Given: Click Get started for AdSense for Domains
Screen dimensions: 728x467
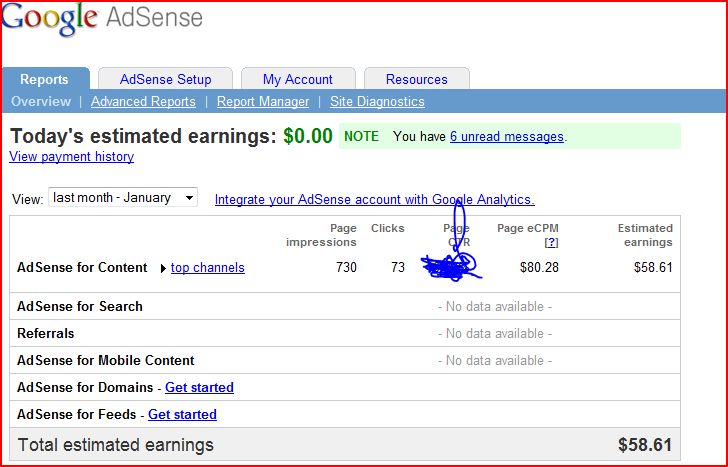Looking at the screenshot, I should pos(199,387).
